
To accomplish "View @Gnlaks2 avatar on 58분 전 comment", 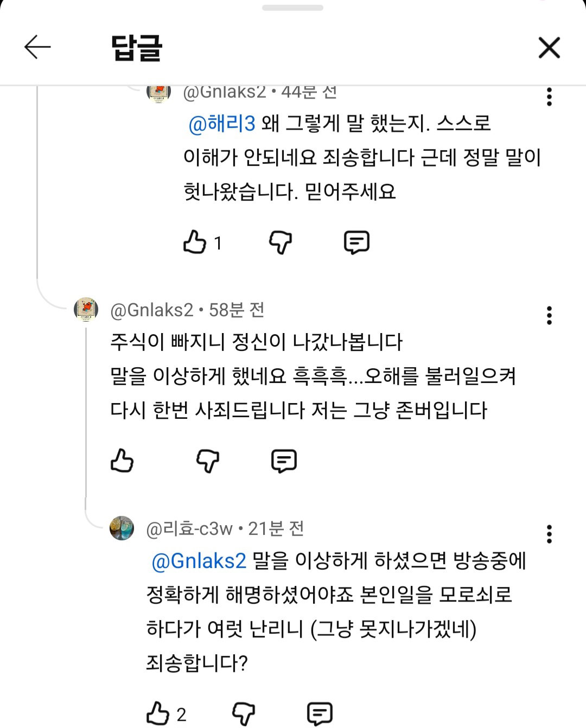I will 86,310.
